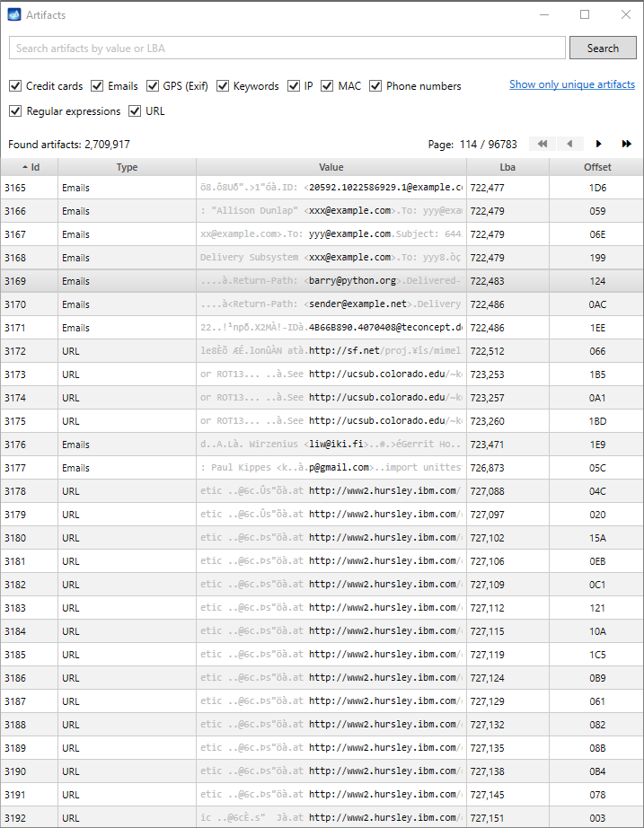Jump to the last page of artifacts

627,144
